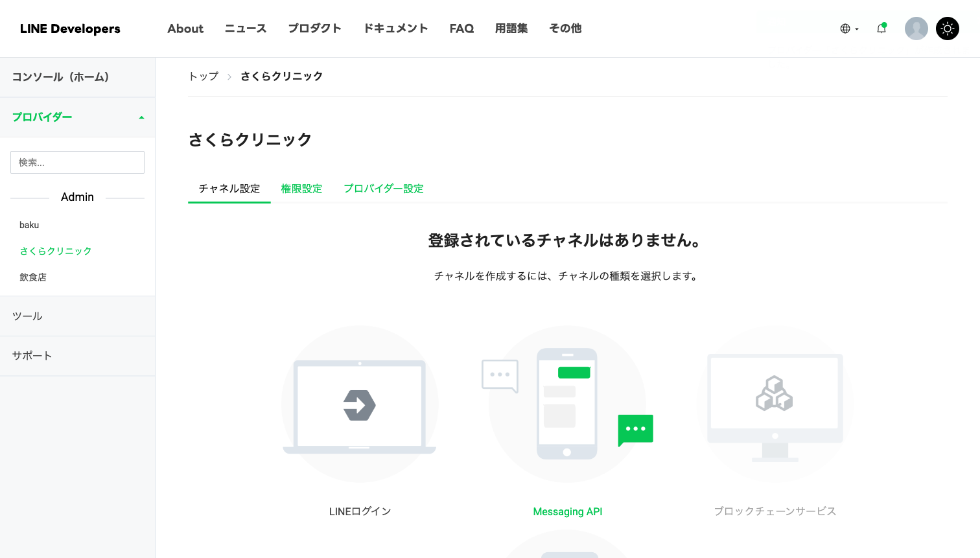Click the Messaging API phone illustration
This screenshot has height=558, width=980.
567,404
